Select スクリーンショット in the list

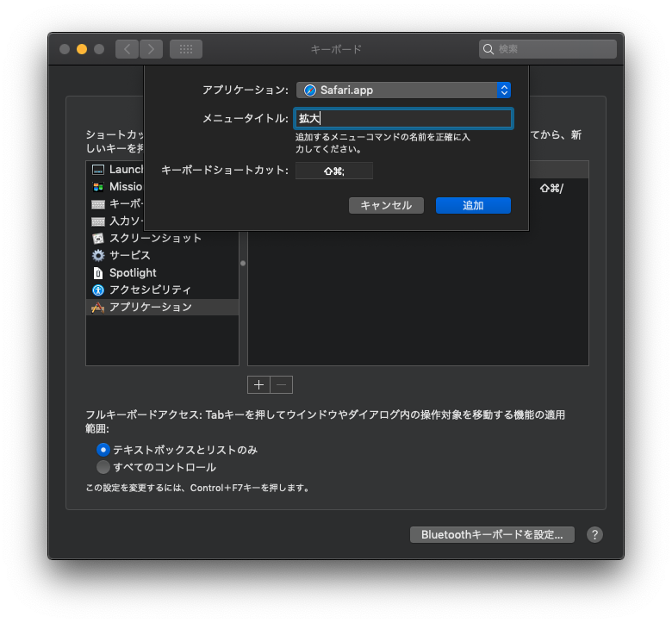tap(163, 239)
